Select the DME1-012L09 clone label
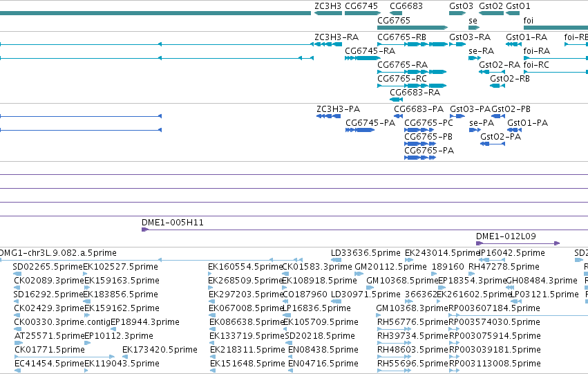 pos(506,236)
